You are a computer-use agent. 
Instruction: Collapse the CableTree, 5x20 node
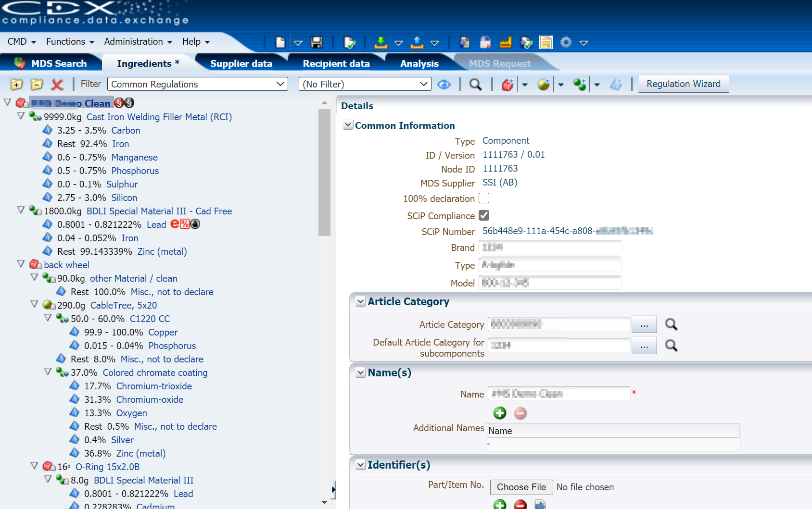pos(34,304)
